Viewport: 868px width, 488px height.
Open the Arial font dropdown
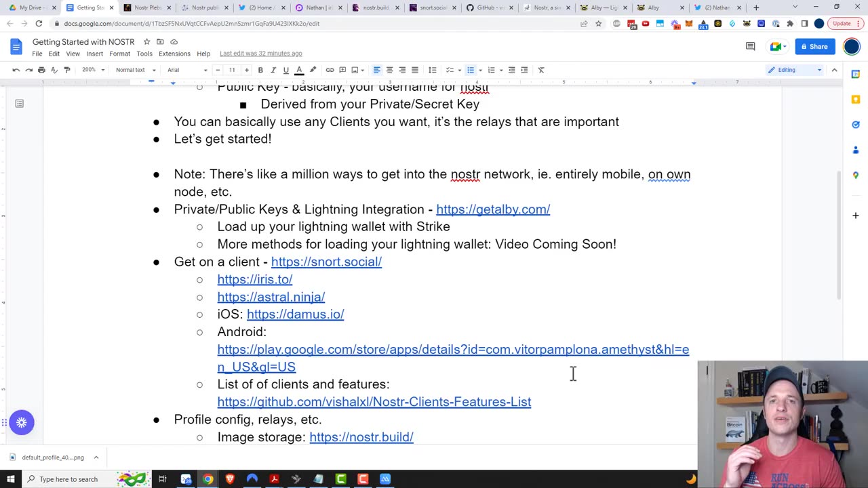[x=187, y=70]
